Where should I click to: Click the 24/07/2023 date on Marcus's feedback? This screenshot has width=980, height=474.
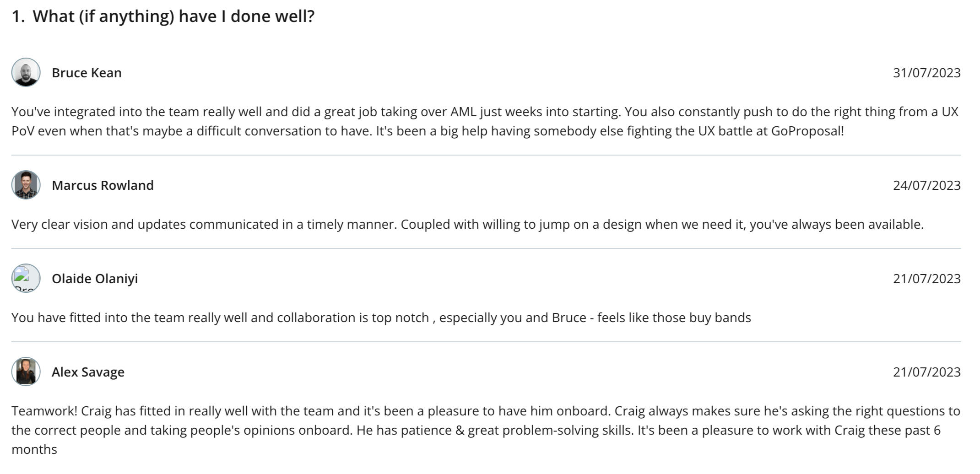(x=926, y=185)
